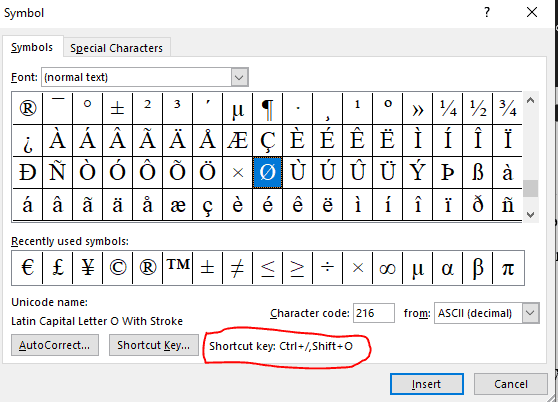Viewport: 558px width, 402px height.
Task: Click the symbol grid scrollbar thumb
Action: tap(530, 189)
